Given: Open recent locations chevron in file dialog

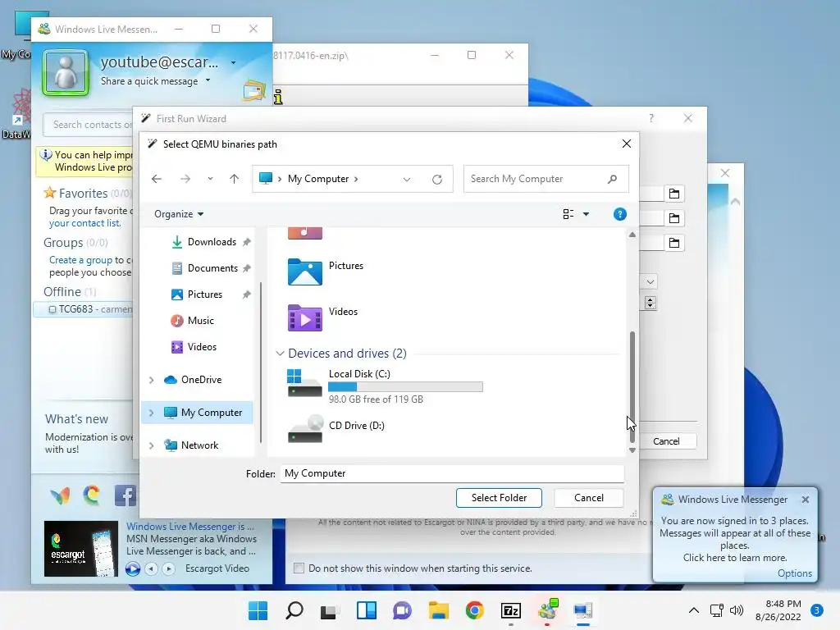Looking at the screenshot, I should coord(210,179).
